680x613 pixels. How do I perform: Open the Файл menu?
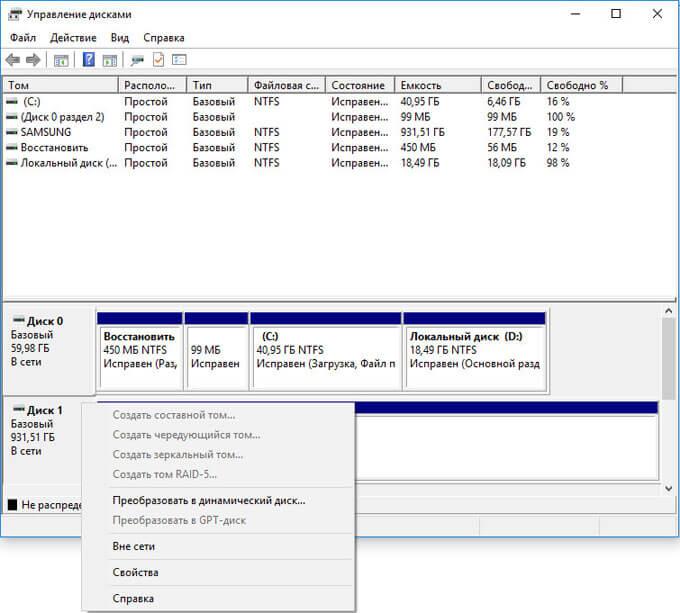tap(23, 37)
